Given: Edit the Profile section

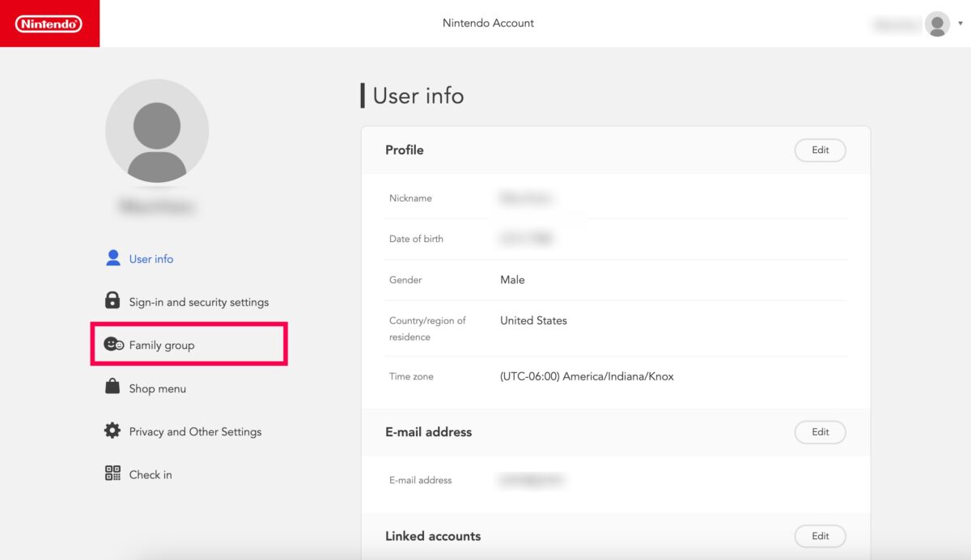Looking at the screenshot, I should (820, 150).
